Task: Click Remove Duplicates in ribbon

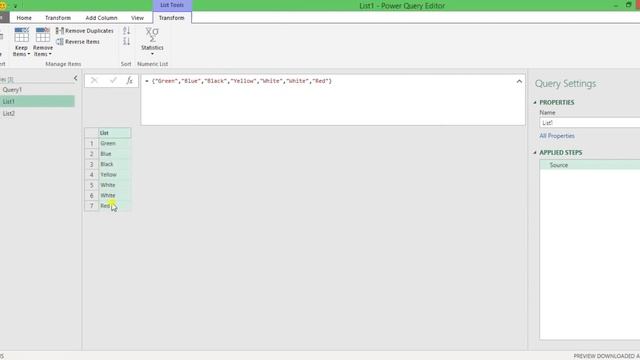Action: pos(85,31)
